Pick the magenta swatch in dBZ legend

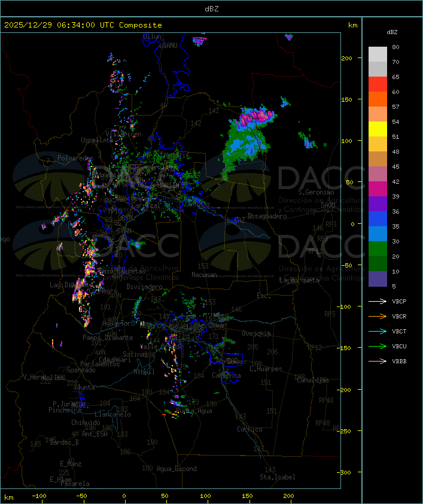[378, 189]
